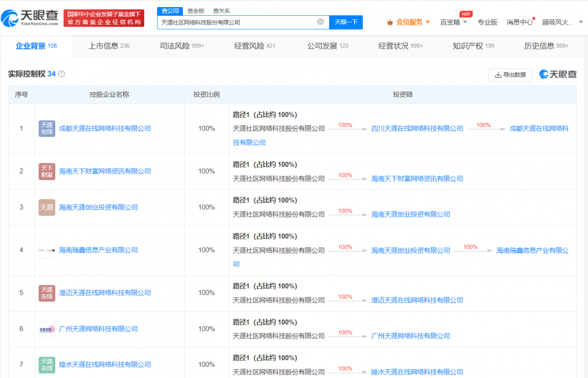Open 广州天涯网络科技有限公司 in name column
This screenshot has height=378, width=588.
[98, 329]
